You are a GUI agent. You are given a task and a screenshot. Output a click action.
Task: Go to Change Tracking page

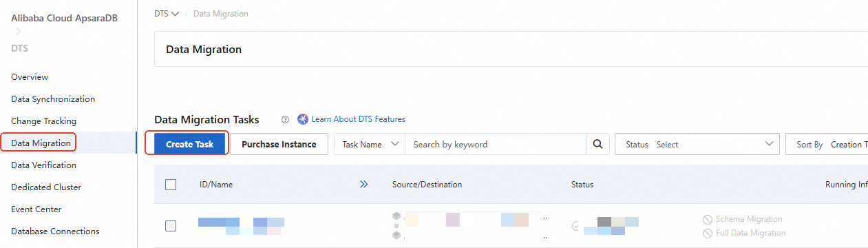click(x=43, y=121)
